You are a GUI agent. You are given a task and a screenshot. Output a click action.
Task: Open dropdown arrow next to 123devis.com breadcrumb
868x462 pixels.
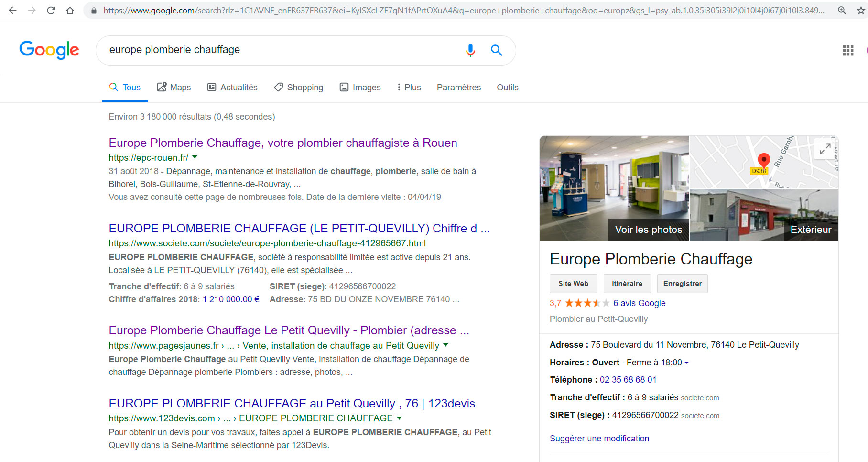click(x=400, y=418)
